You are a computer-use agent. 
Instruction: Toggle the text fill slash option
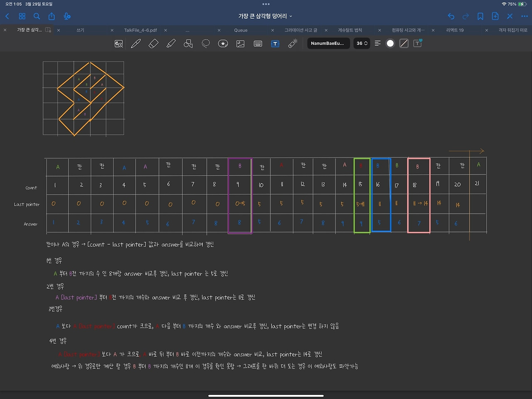[x=404, y=43]
